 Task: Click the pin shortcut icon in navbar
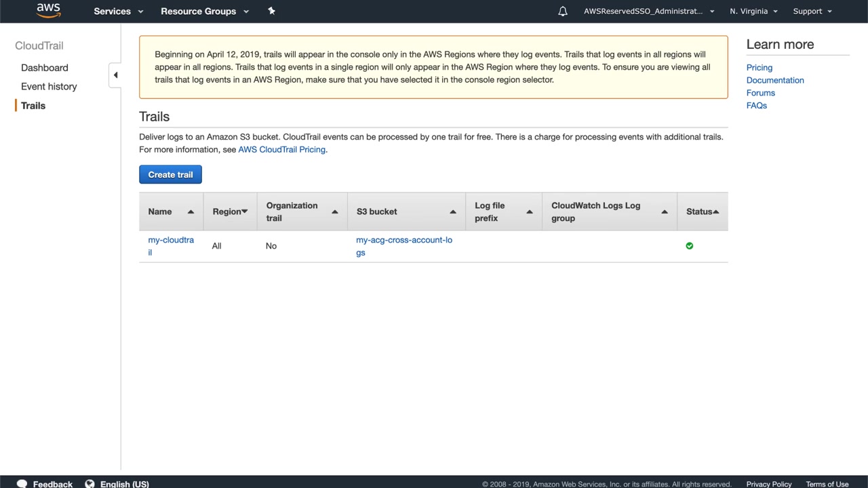coord(271,11)
